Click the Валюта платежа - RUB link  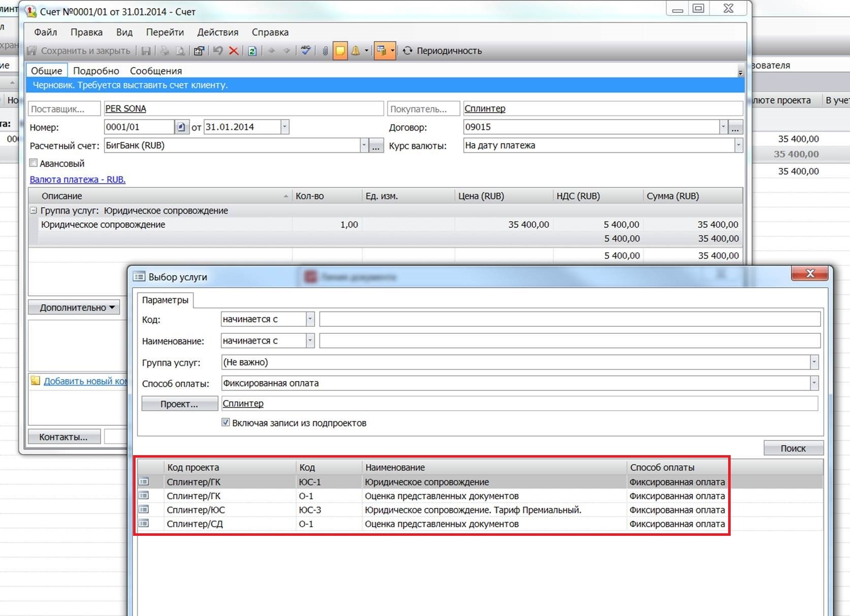78,180
